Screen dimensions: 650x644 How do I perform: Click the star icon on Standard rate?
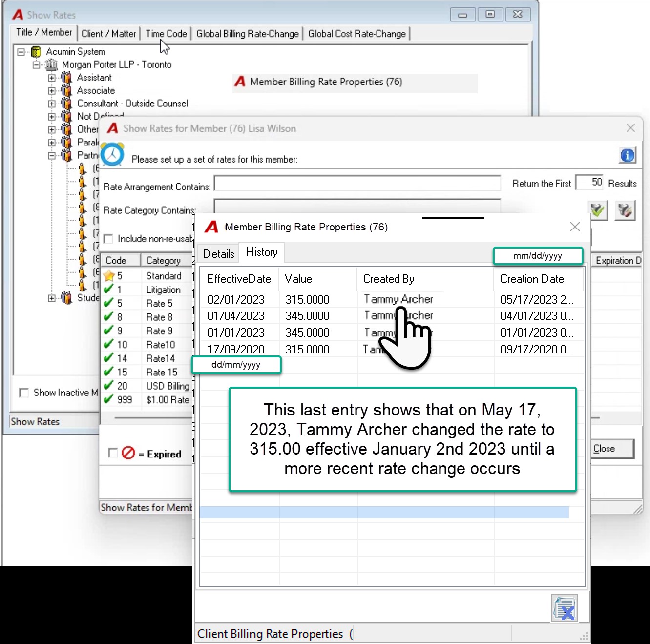[x=109, y=276]
